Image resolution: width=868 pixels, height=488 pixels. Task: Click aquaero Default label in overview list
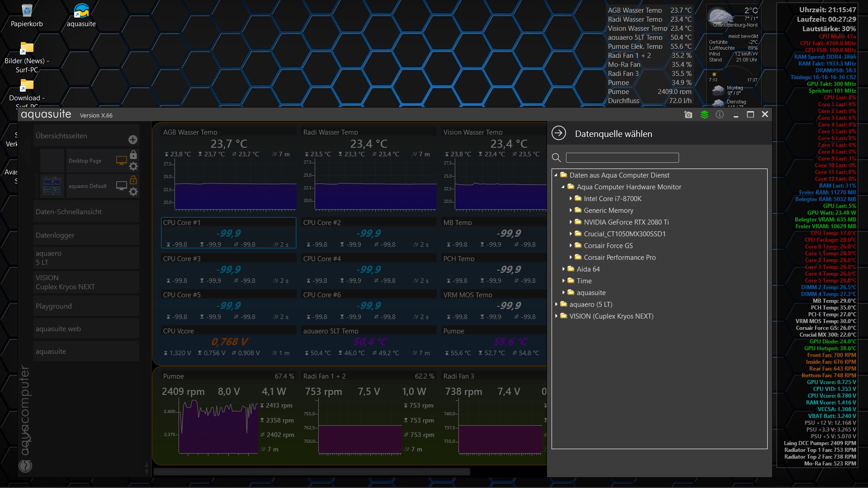click(88, 186)
